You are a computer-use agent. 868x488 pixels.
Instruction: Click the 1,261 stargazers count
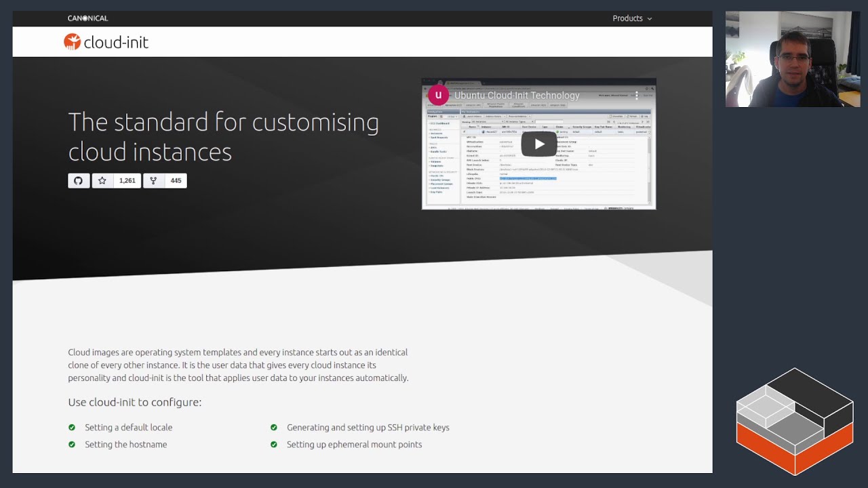(127, 181)
